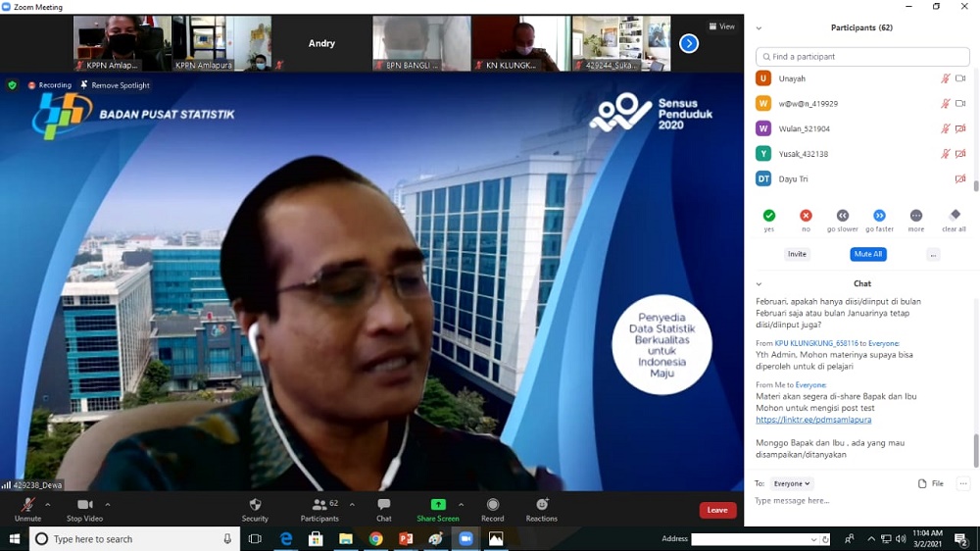Open the Address toolbar dropdown in taskbar
This screenshot has width=980, height=551.
813,539
